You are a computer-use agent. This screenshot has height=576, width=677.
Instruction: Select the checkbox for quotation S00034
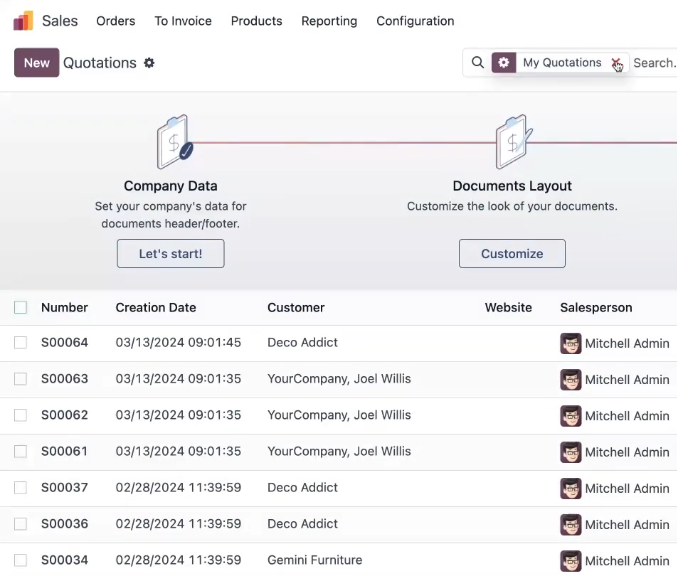click(x=20, y=560)
